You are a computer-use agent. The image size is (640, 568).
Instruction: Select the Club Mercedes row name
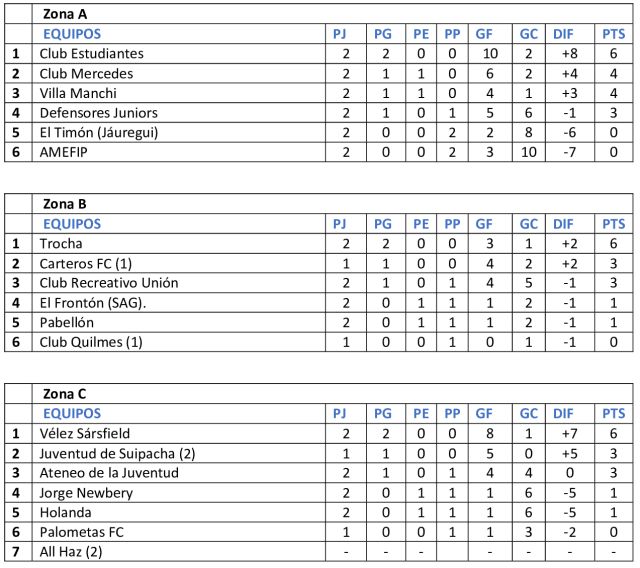(x=86, y=73)
